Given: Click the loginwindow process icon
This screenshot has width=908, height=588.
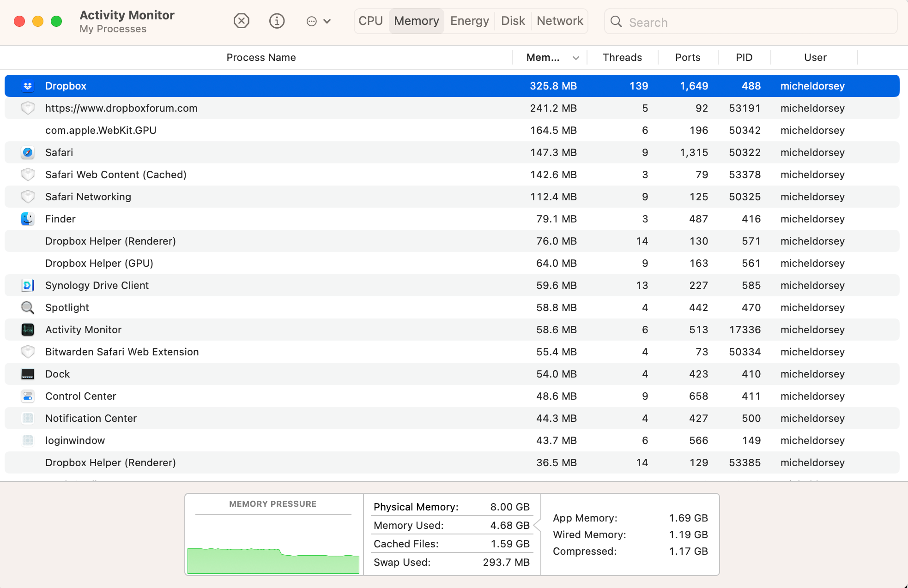Looking at the screenshot, I should coord(28,440).
